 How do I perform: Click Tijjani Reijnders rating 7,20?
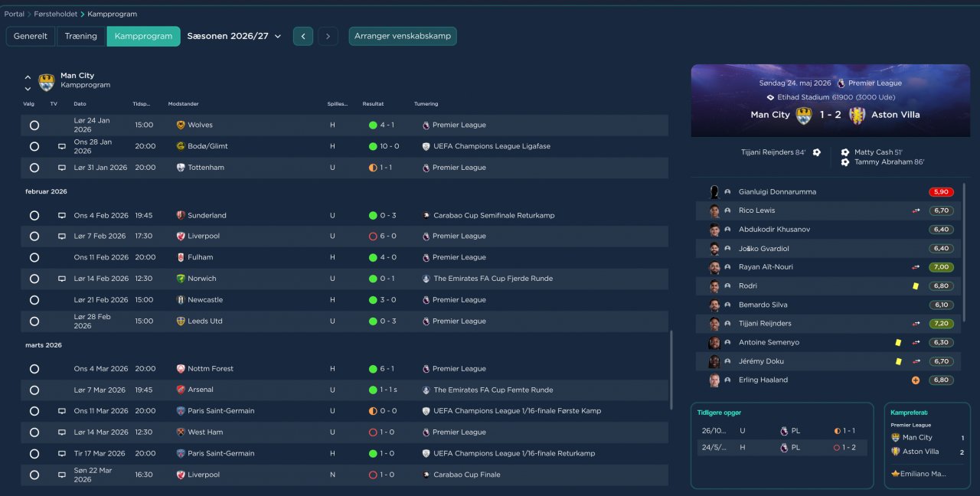pyautogui.click(x=942, y=324)
